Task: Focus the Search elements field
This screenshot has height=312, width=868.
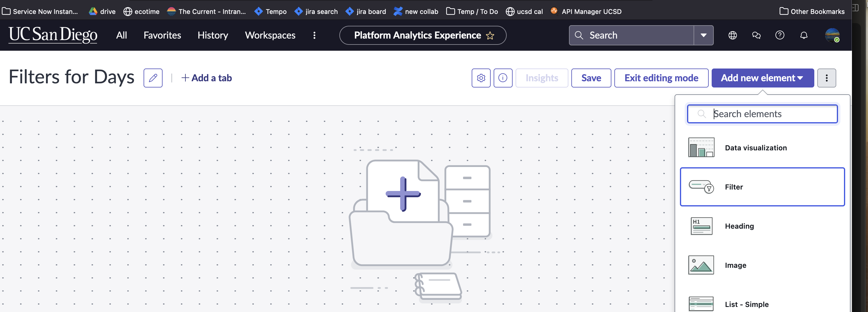Action: pyautogui.click(x=768, y=114)
